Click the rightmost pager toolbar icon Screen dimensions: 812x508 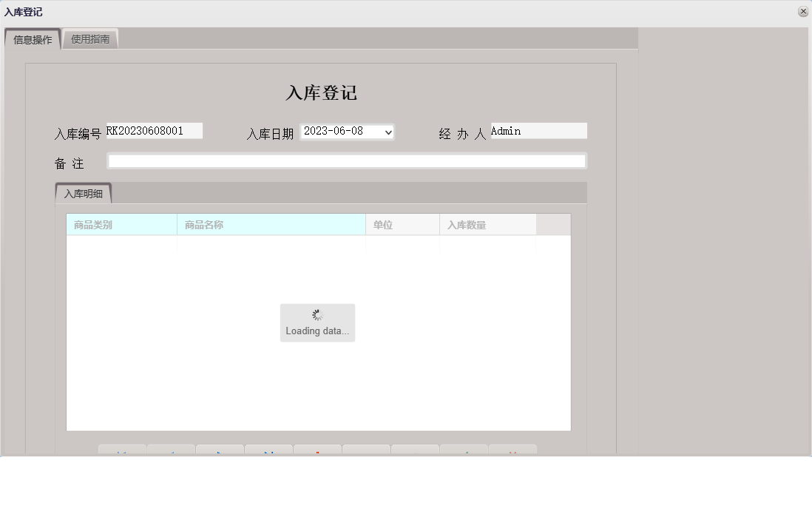pyautogui.click(x=512, y=451)
